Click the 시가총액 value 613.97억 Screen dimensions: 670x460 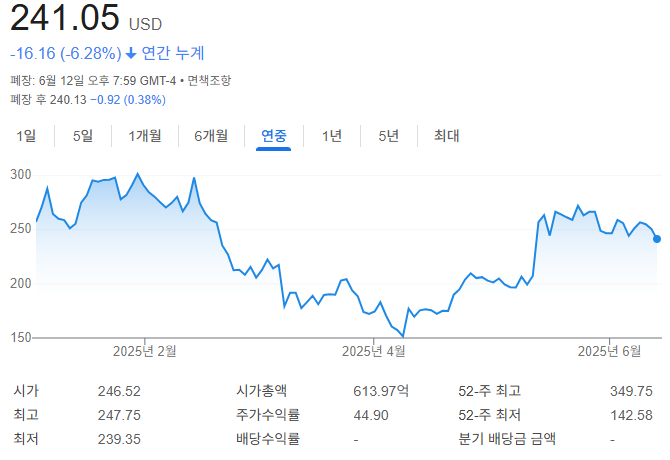(381, 391)
